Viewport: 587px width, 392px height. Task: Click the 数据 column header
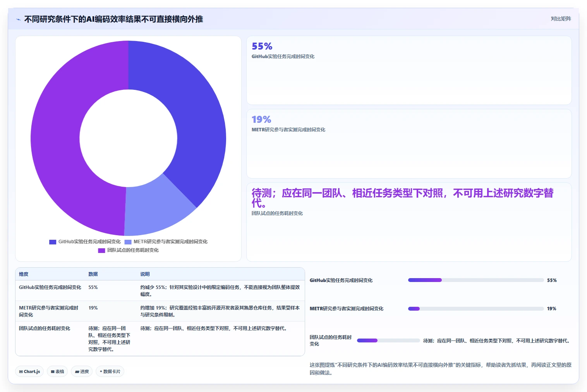93,274
